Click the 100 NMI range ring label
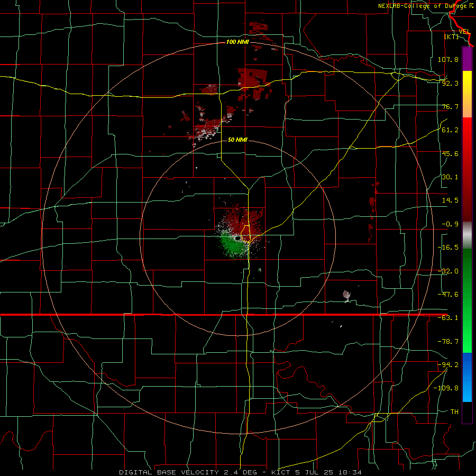Viewport: 476px width, 476px height. coord(237,42)
